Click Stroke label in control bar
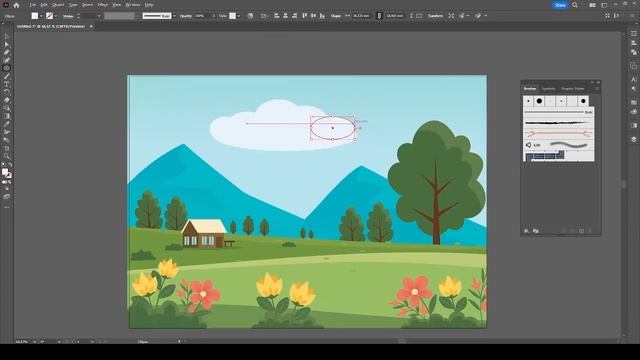 [68, 16]
